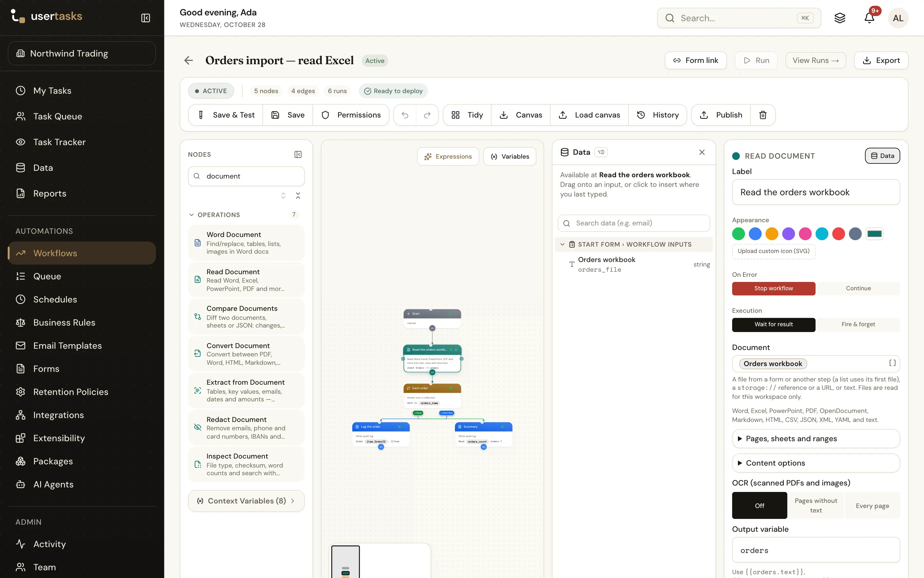The height and width of the screenshot is (578, 924).
Task: Open the Expressions helper
Action: [x=448, y=156]
